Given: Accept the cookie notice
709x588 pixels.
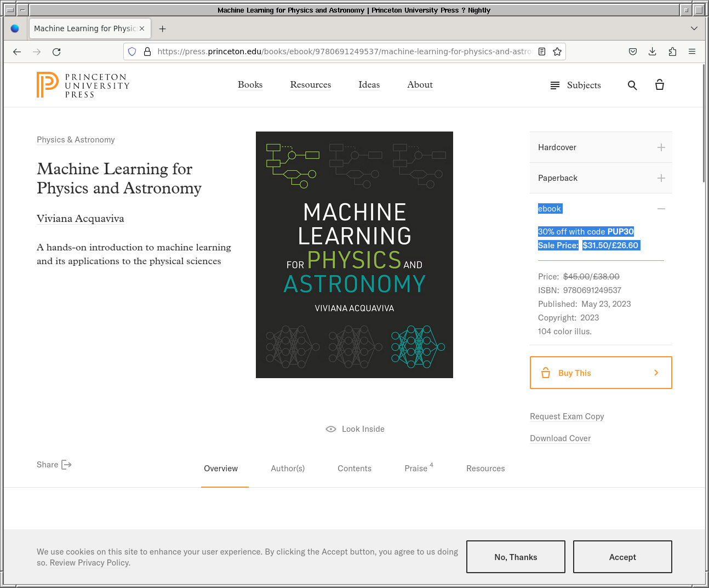Looking at the screenshot, I should click(x=622, y=557).
